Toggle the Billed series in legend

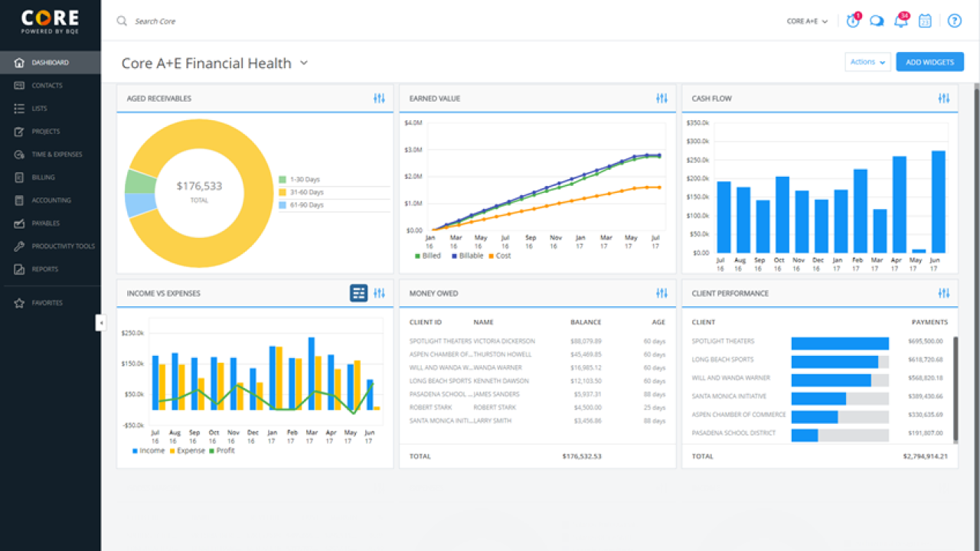[x=428, y=256]
